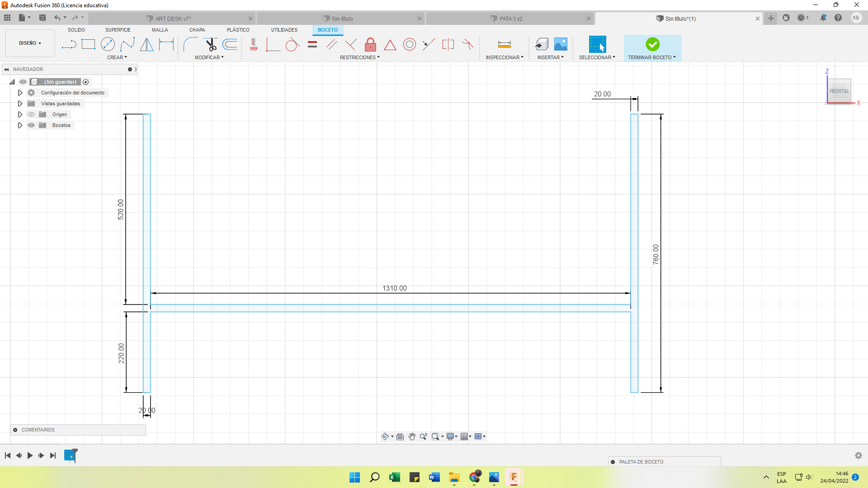The image size is (868, 488).
Task: Hide the Bocetos folder with eye icon
Action: tap(31, 125)
